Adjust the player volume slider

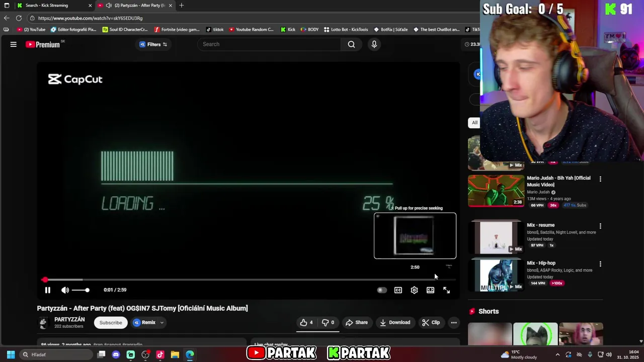tap(80, 290)
